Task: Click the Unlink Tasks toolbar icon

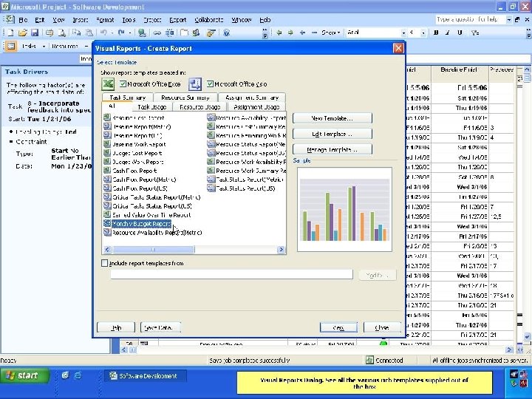Action: pyautogui.click(x=169, y=33)
